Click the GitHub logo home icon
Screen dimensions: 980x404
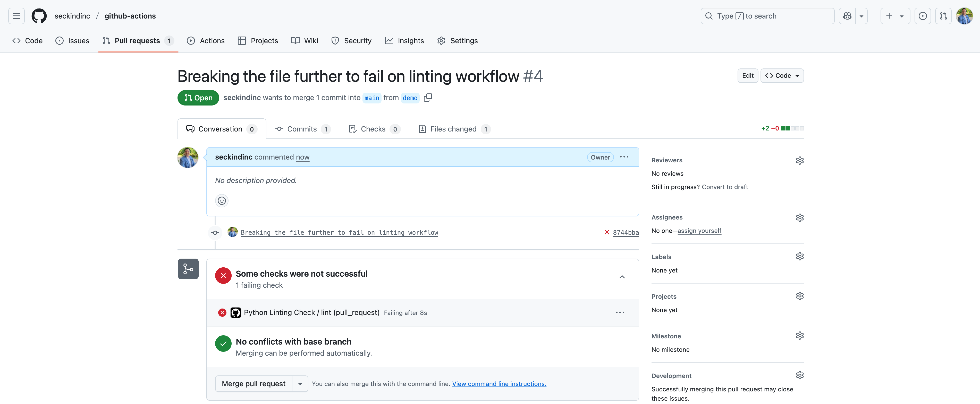[39, 16]
